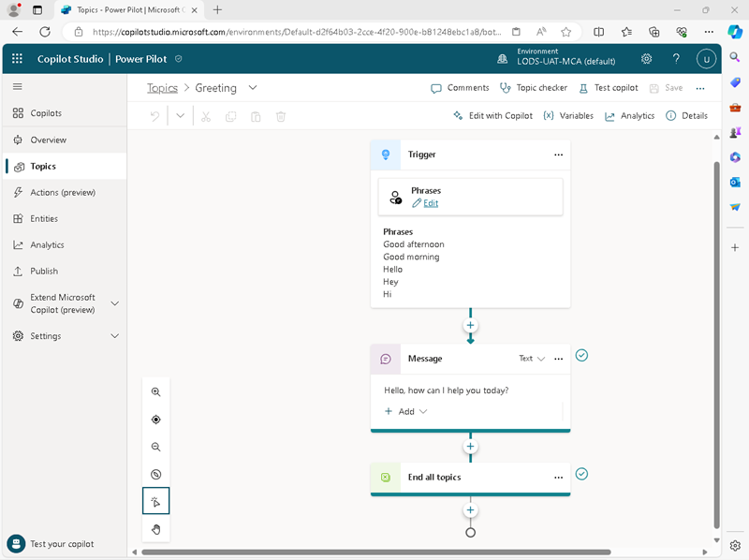Click the browser address bar
The height and width of the screenshot is (560, 749).
click(296, 32)
